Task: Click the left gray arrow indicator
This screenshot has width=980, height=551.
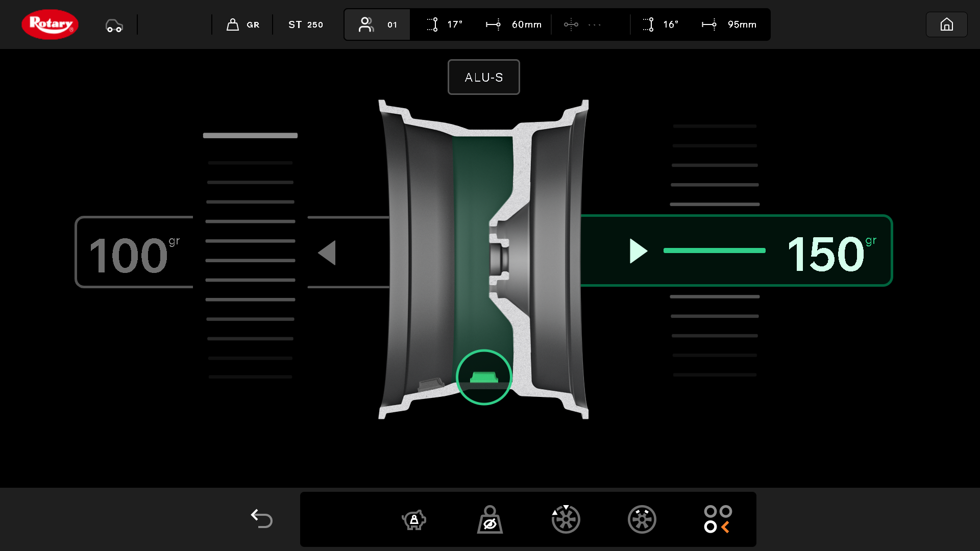Action: [x=327, y=253]
